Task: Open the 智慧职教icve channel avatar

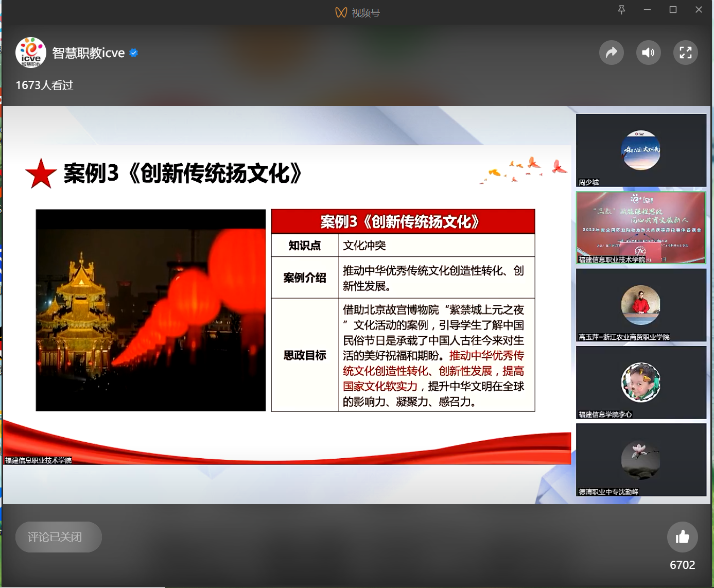Action: click(x=31, y=53)
